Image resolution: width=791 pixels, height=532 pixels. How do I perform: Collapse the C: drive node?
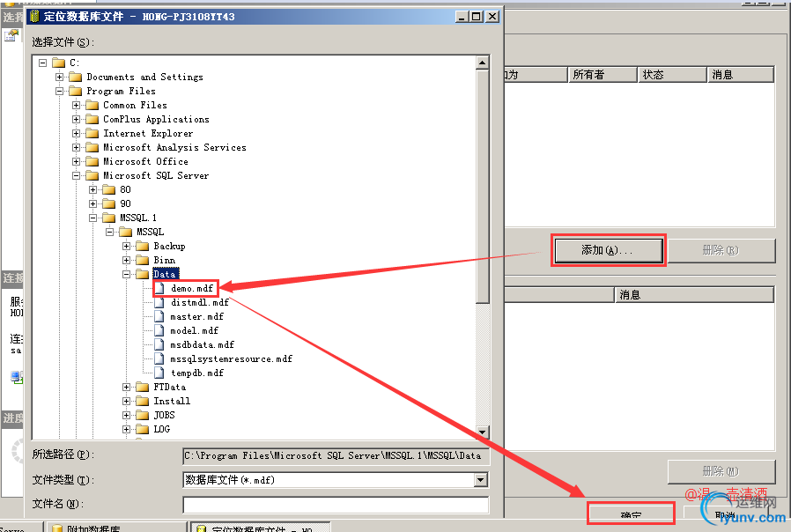[x=43, y=63]
